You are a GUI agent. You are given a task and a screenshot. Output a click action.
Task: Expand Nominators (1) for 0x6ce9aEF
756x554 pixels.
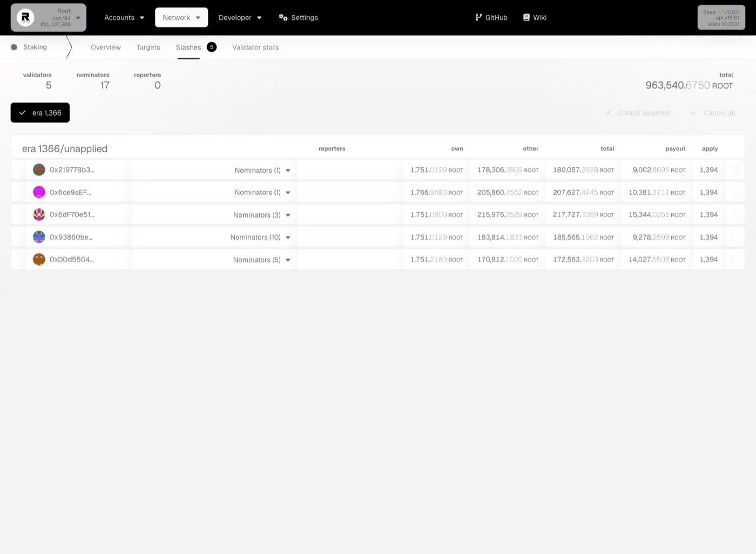[262, 192]
